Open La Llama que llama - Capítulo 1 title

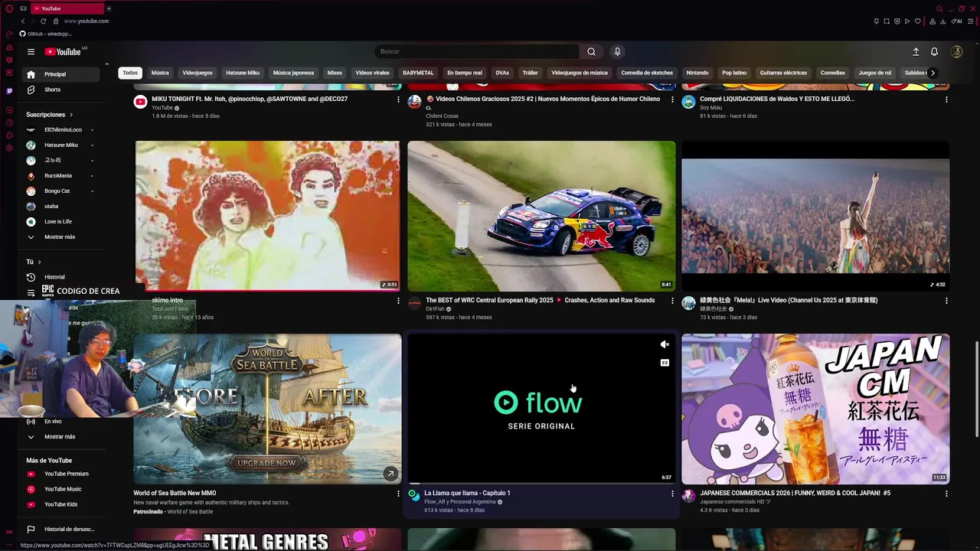pyautogui.click(x=467, y=494)
